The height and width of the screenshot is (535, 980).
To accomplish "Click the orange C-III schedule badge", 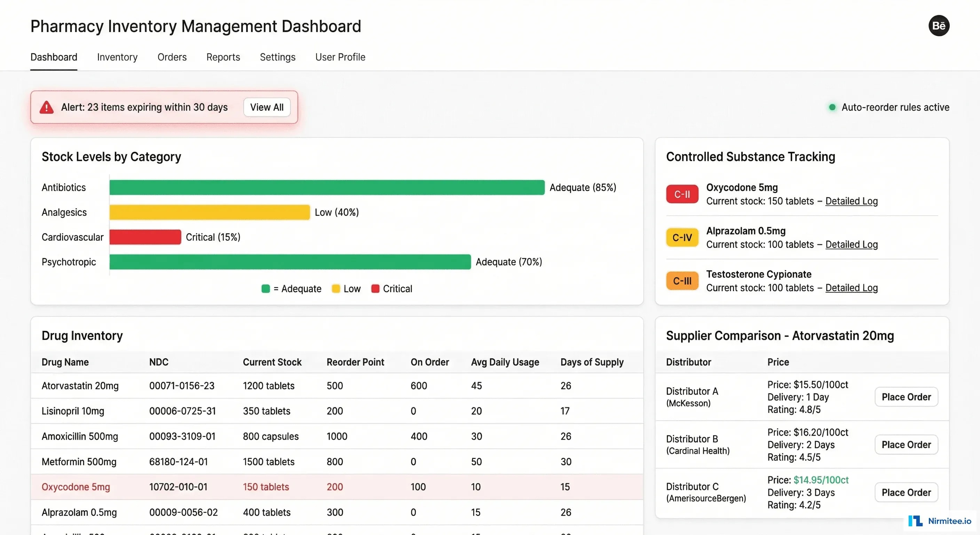I will coord(682,281).
